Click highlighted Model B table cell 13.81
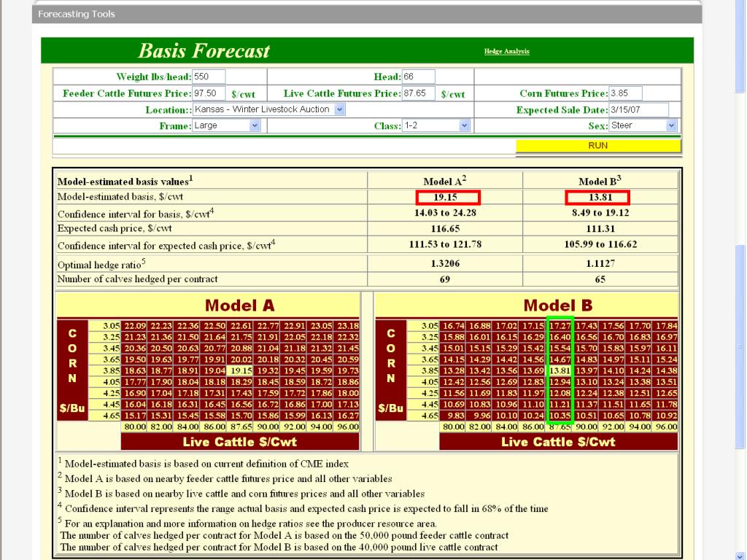Viewport: 747px width, 560px height. [560, 370]
